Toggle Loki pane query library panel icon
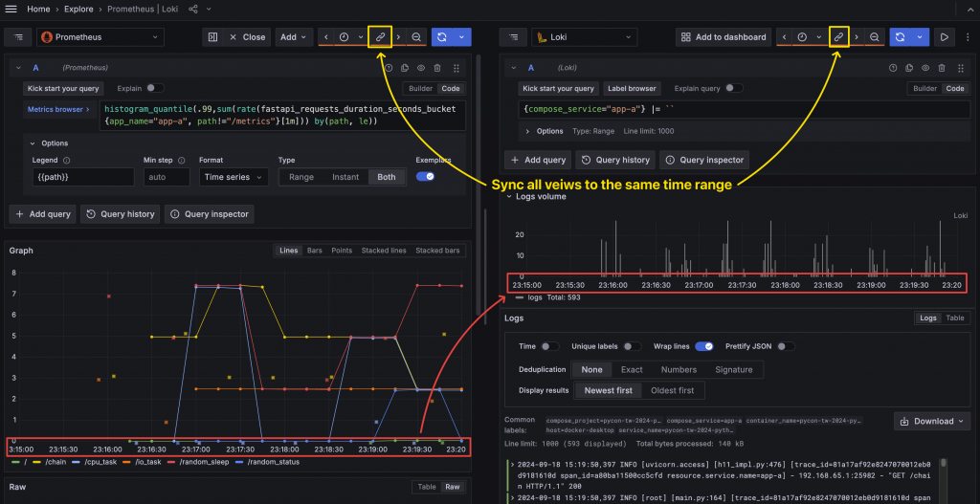 pyautogui.click(x=514, y=37)
